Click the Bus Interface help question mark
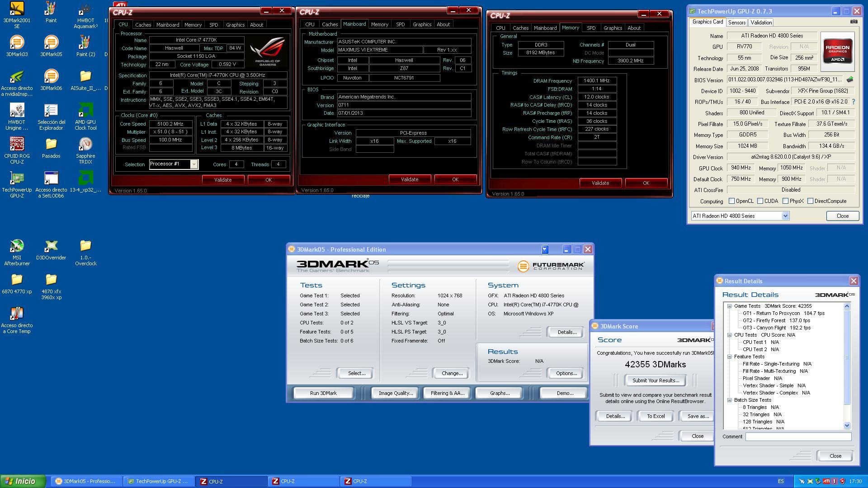 pos(854,102)
